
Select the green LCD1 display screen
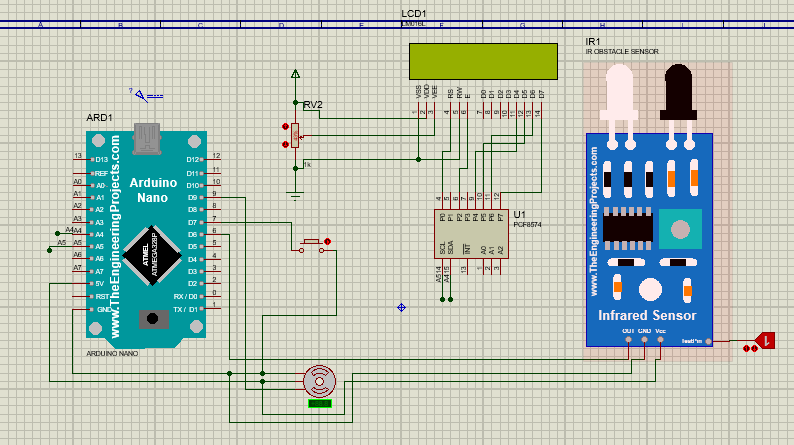[x=483, y=61]
